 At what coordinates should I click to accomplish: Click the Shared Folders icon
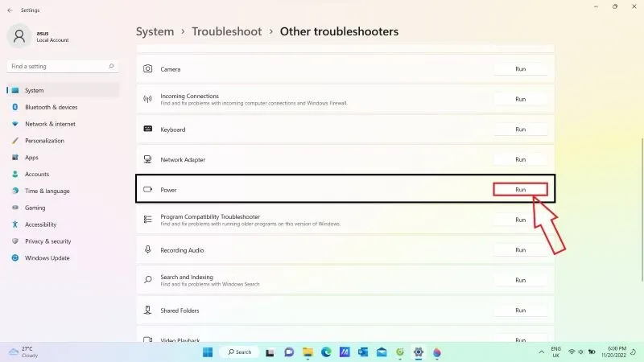[147, 311]
